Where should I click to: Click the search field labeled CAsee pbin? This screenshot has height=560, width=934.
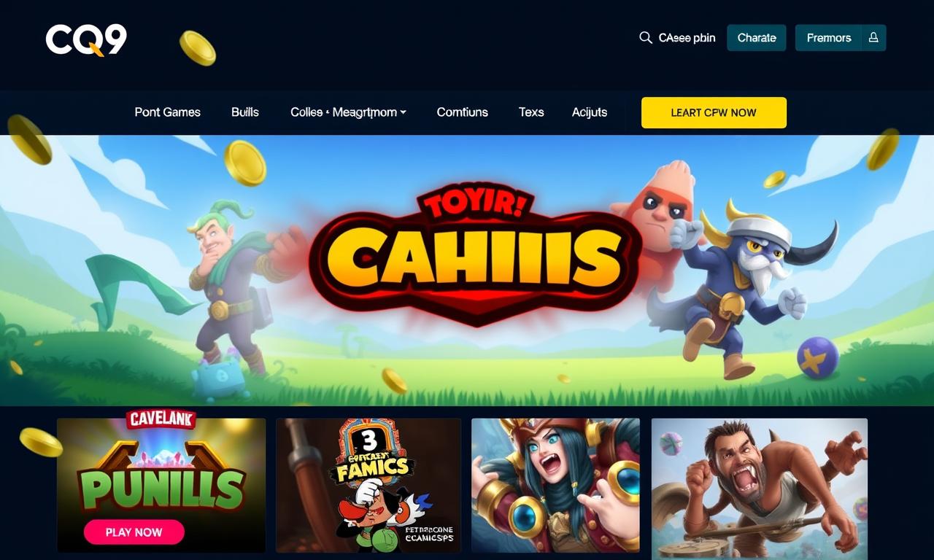click(678, 38)
